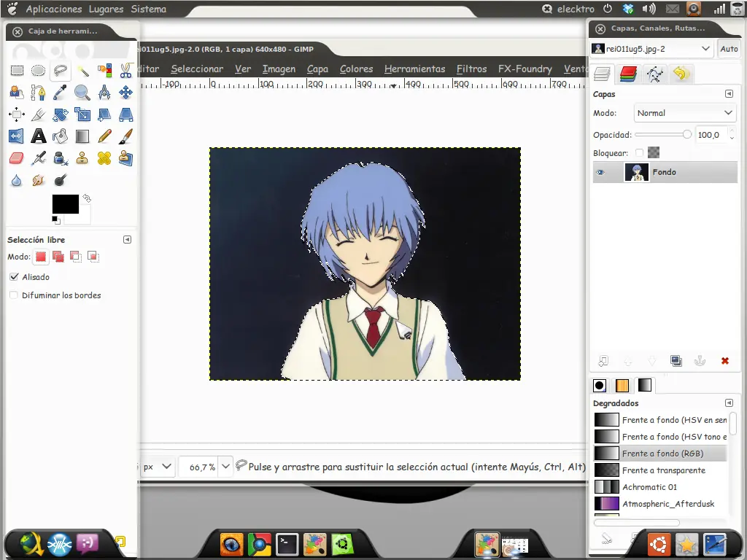The width and height of the screenshot is (747, 560).
Task: Select the Move tool
Action: [125, 93]
